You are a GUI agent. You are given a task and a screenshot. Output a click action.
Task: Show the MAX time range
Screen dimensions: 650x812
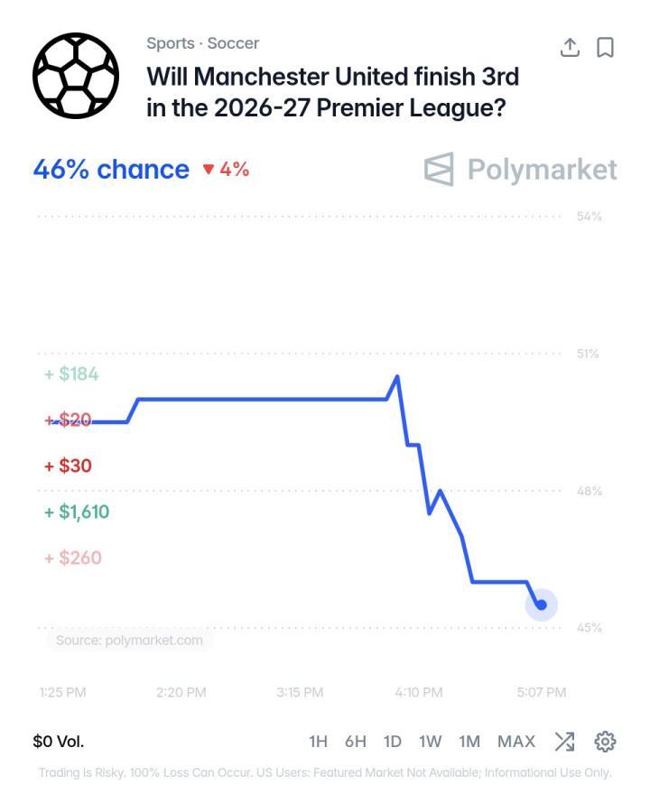[516, 742]
